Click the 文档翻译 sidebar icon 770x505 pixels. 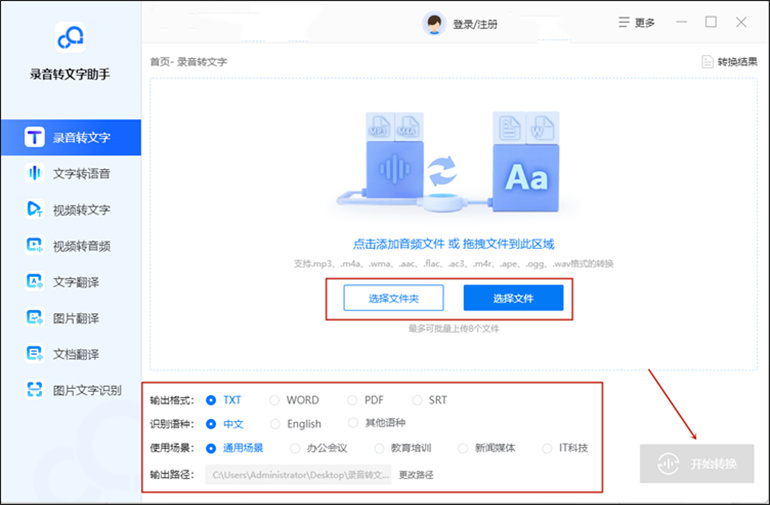click(34, 354)
